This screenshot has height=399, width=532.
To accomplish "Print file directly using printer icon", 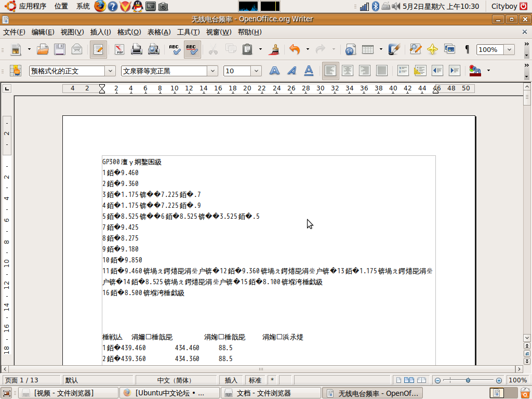I will coord(137,49).
